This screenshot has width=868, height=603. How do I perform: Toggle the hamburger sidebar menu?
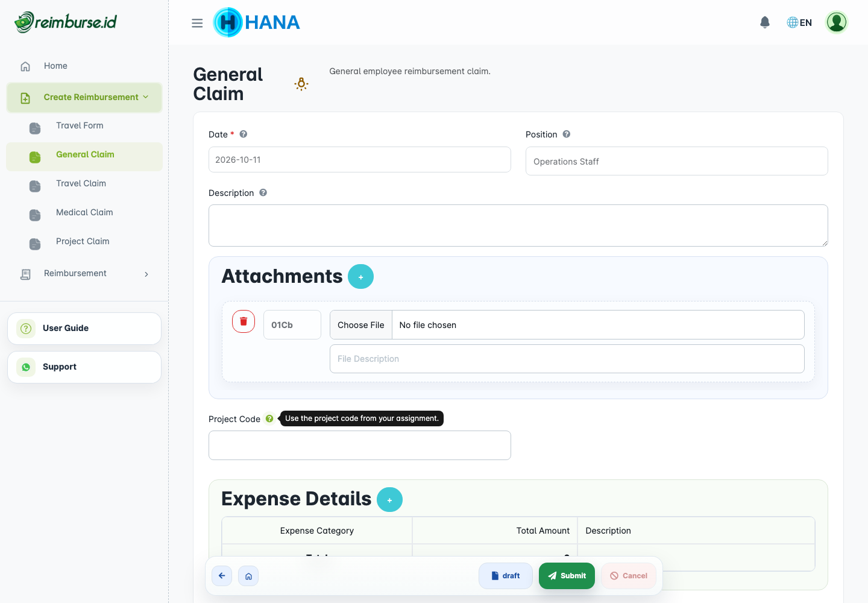[x=197, y=23]
